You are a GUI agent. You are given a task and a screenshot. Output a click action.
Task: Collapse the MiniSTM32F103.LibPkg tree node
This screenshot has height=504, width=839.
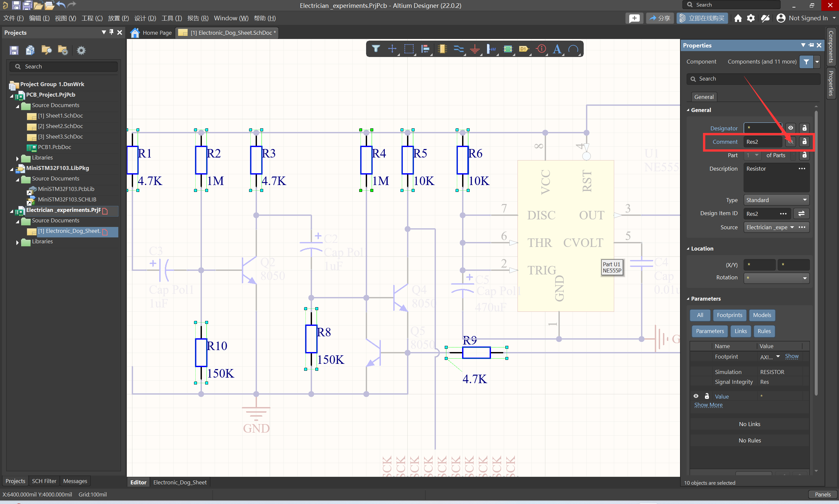tap(12, 169)
